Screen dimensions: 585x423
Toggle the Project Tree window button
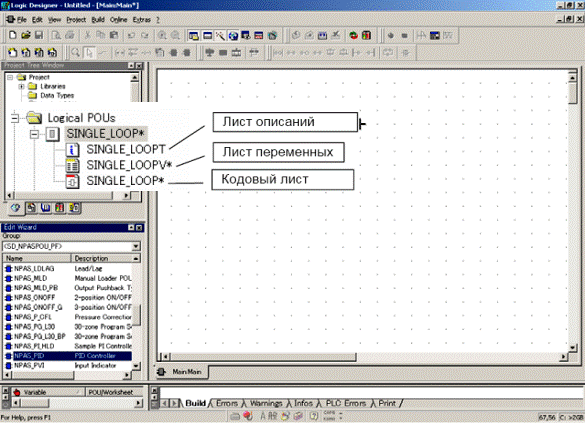[x=193, y=35]
